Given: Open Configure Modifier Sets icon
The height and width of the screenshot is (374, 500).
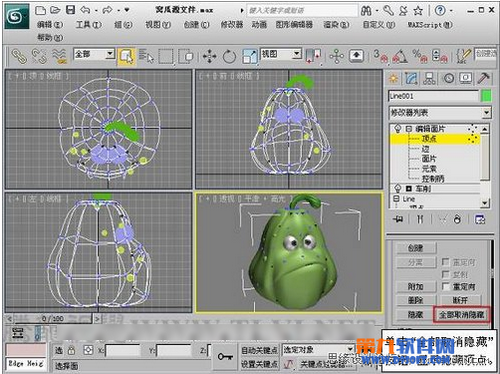Looking at the screenshot, I should click(x=480, y=219).
